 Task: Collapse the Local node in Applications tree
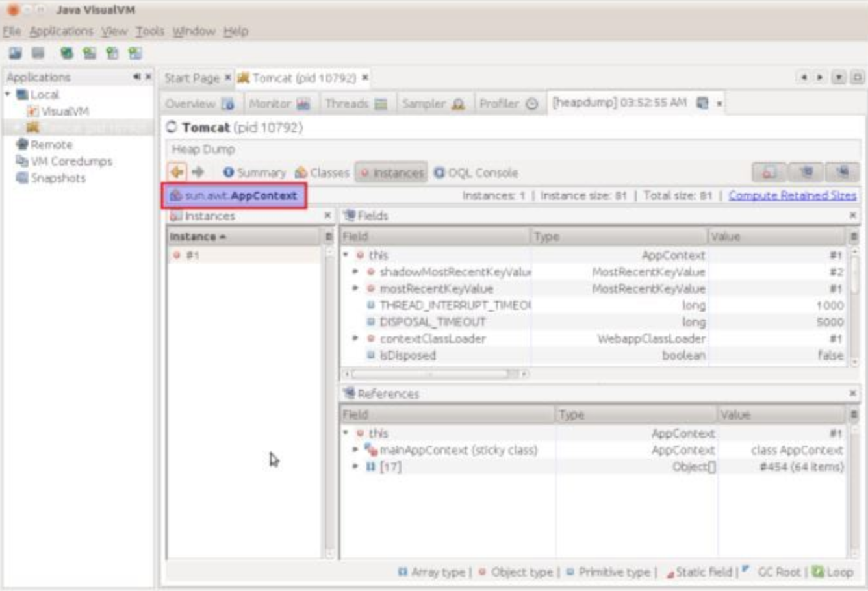coord(8,95)
